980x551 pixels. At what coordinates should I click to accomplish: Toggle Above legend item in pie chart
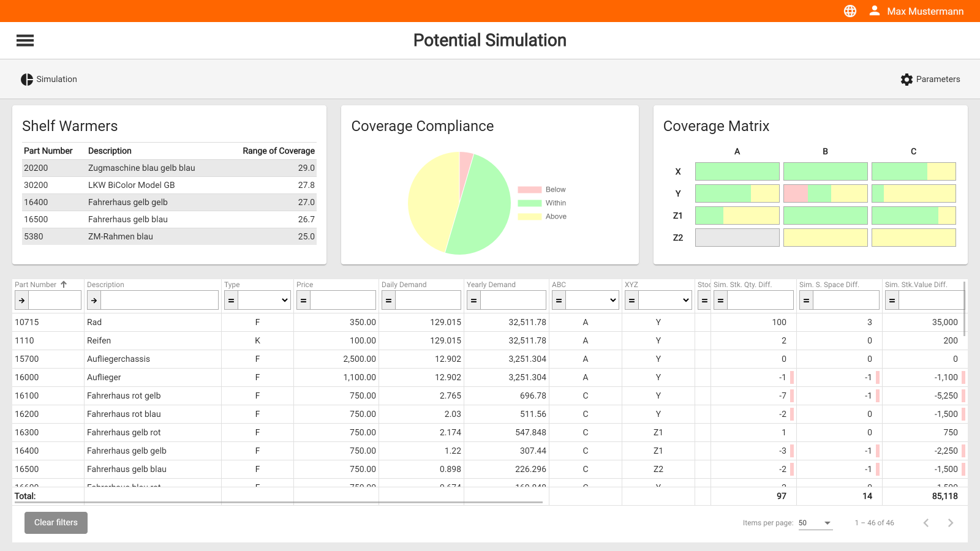[542, 217]
